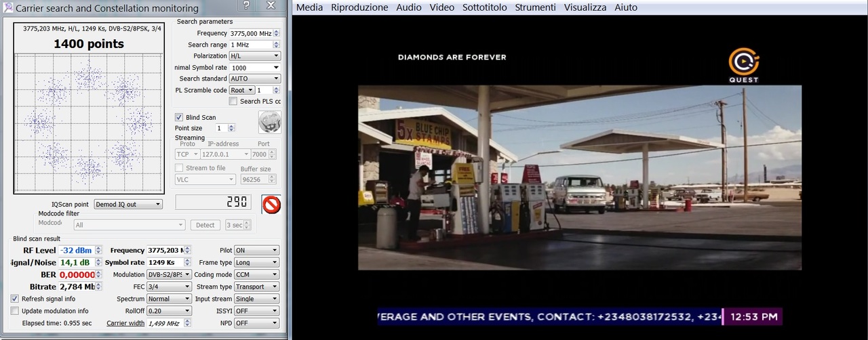This screenshot has height=340, width=868.
Task: Click the Detect button
Action: pos(205,225)
